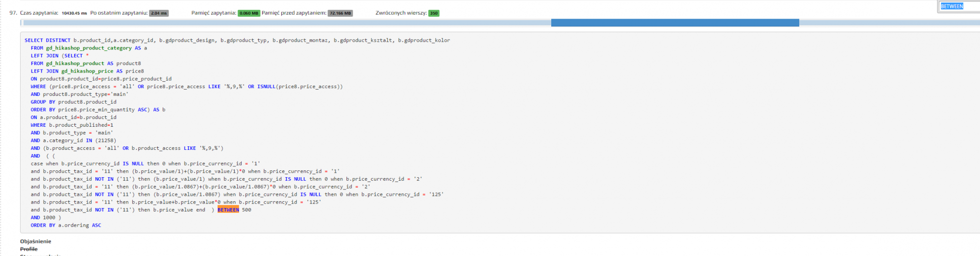
Task: Click the gray 72.166 MB memory badge
Action: [340, 13]
